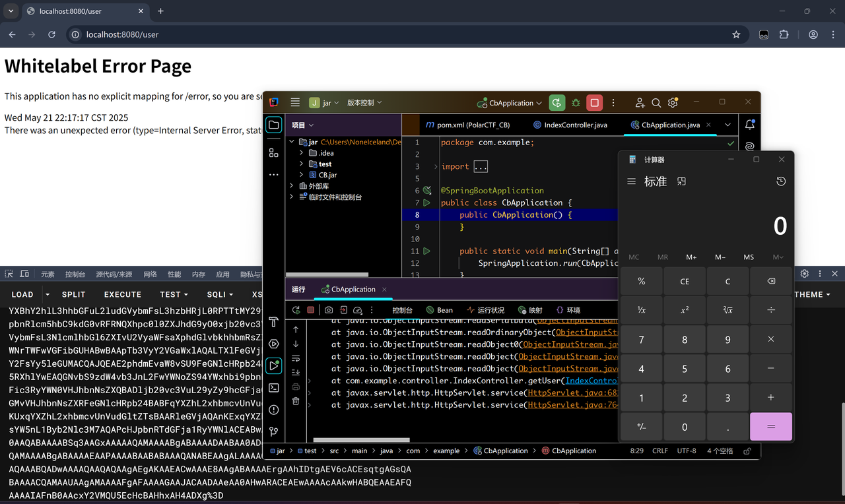The width and height of the screenshot is (845, 504).
Task: Expand the test module folder
Action: coord(302,164)
